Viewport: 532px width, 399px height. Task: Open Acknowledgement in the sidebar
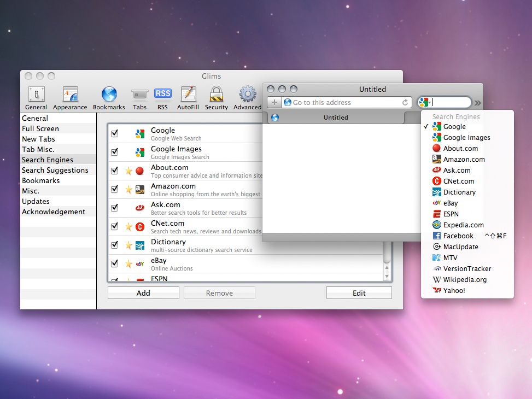pyautogui.click(x=59, y=212)
